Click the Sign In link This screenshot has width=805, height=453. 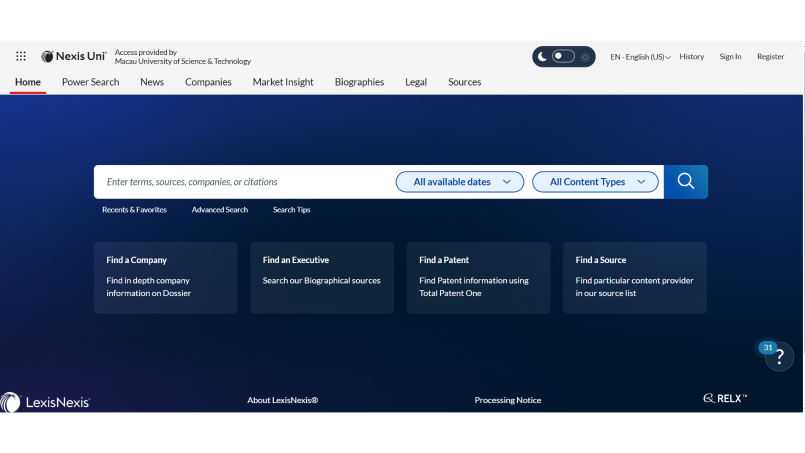(730, 57)
